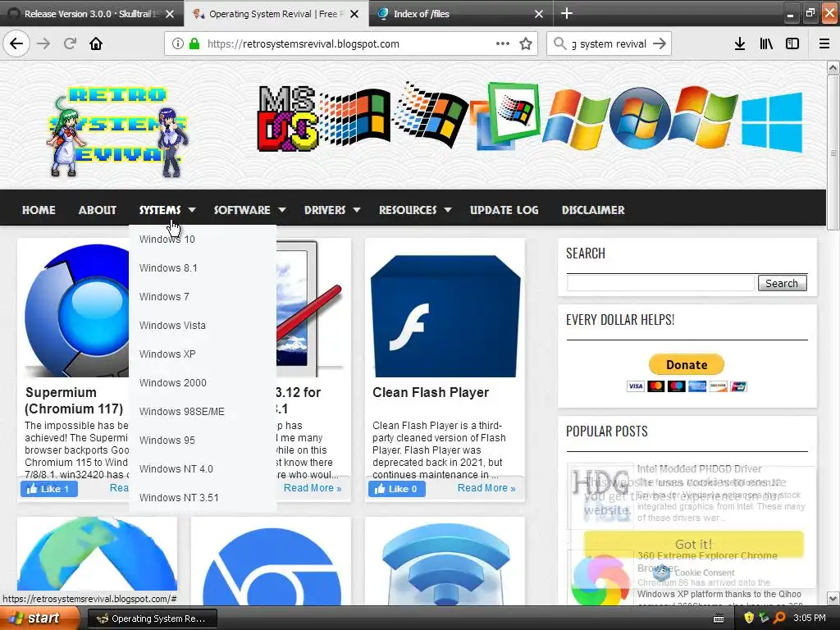Click the Retro Systems Revival site logo
This screenshot has height=630, width=840.
pyautogui.click(x=119, y=131)
